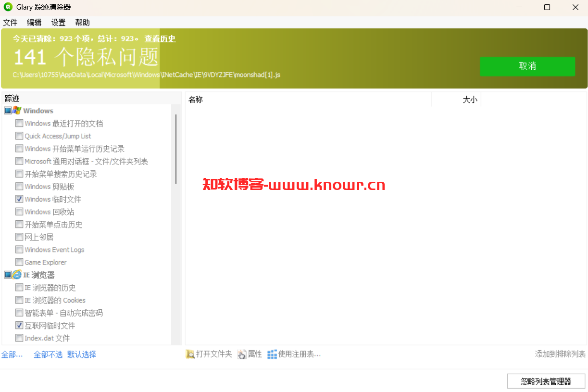
Task: Uncheck 互联网临时文件
Action: click(19, 325)
